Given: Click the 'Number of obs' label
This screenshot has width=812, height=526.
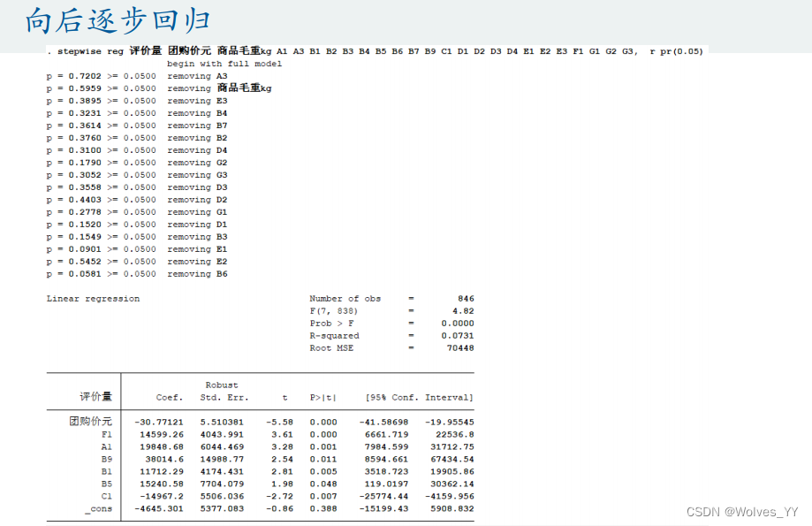Looking at the screenshot, I should [x=345, y=299].
